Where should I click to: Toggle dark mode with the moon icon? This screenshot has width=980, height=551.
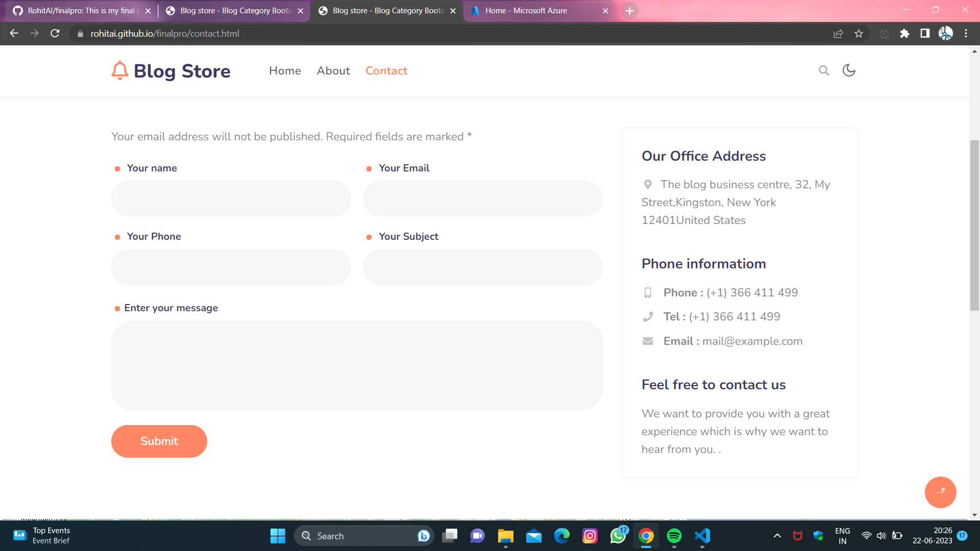click(x=849, y=70)
